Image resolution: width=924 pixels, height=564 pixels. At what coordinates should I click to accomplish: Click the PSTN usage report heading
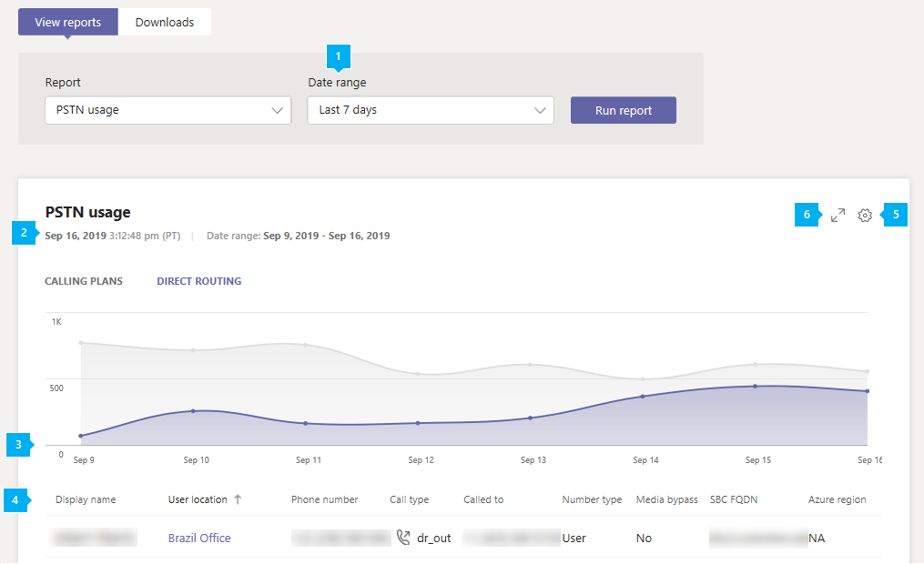click(87, 212)
